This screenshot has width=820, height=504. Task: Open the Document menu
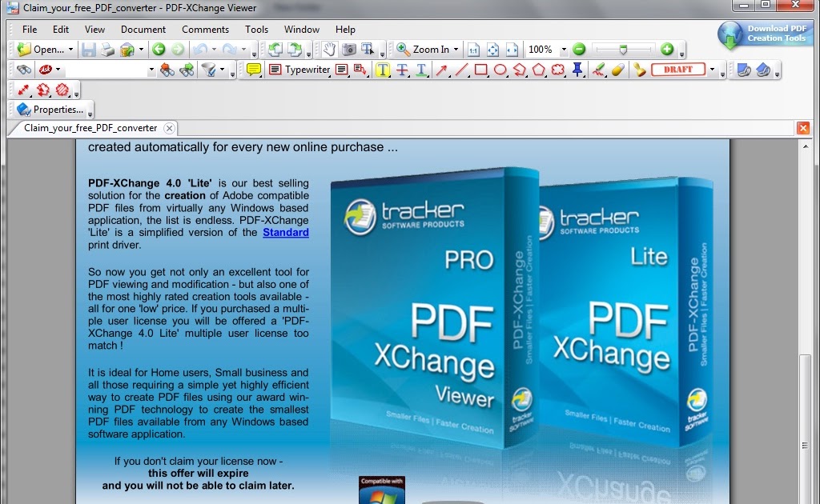[143, 30]
